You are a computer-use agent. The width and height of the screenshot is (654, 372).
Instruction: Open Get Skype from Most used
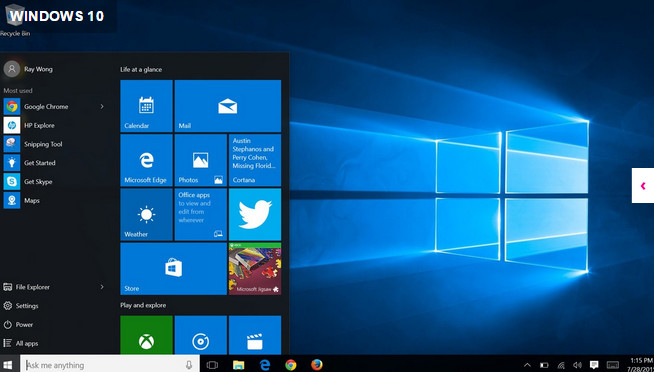[x=38, y=182]
